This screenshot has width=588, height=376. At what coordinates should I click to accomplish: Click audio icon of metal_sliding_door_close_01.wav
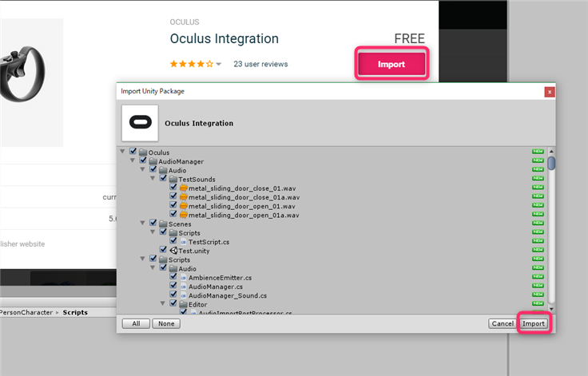184,188
